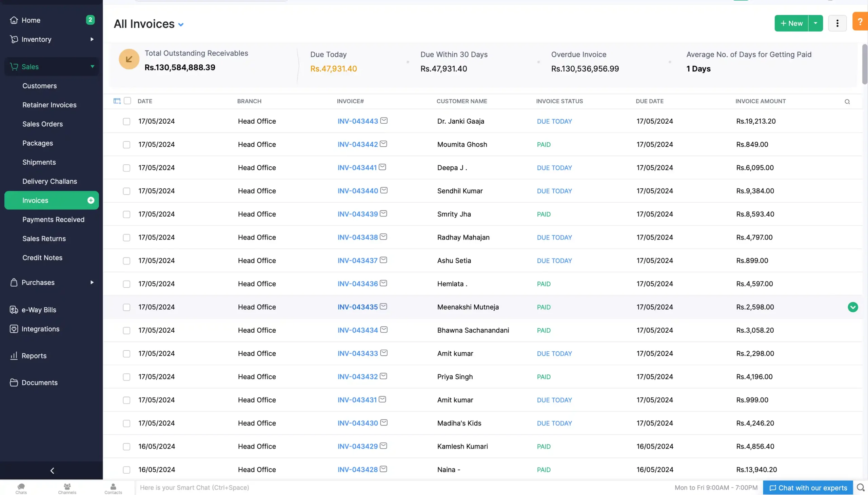Sort by the DATE column header

(145, 101)
